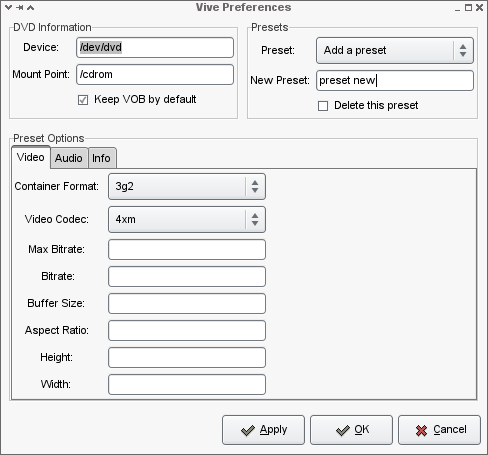488x455 pixels.
Task: Click the window menu chevron icon in titlebar
Action: pos(9,7)
